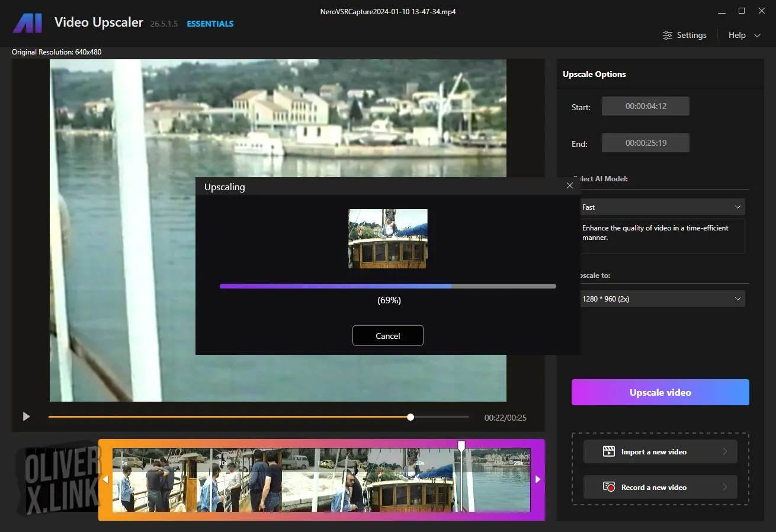
Task: Click the End time field 00:00:25:19
Action: point(646,143)
